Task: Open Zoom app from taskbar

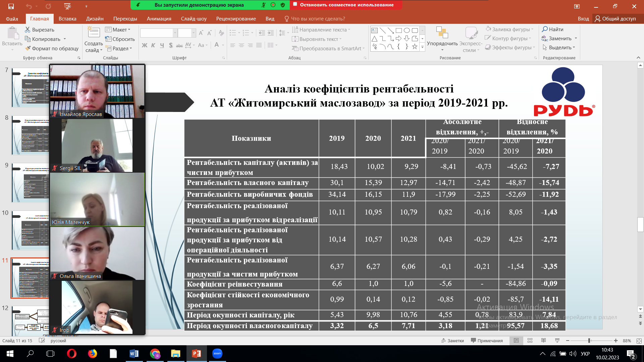Action: pos(217,354)
